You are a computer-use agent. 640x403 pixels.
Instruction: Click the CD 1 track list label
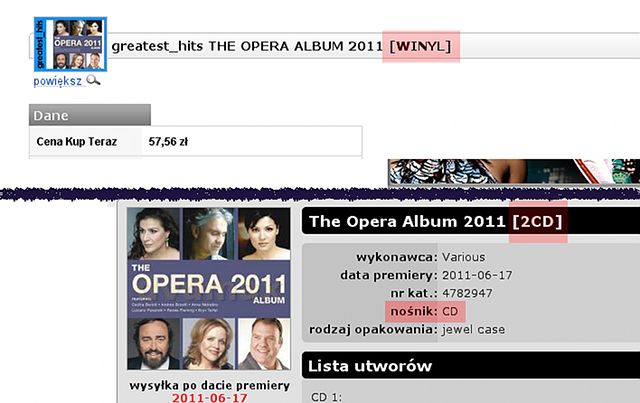click(327, 397)
